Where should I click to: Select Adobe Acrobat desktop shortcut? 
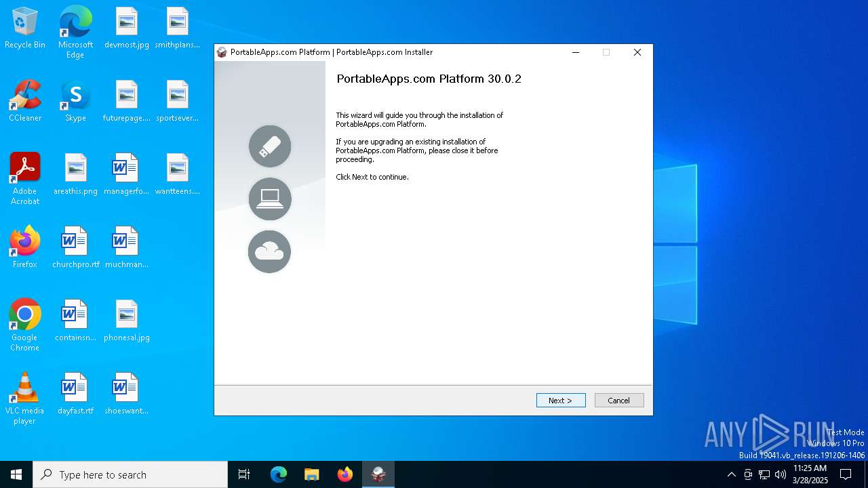(x=25, y=179)
